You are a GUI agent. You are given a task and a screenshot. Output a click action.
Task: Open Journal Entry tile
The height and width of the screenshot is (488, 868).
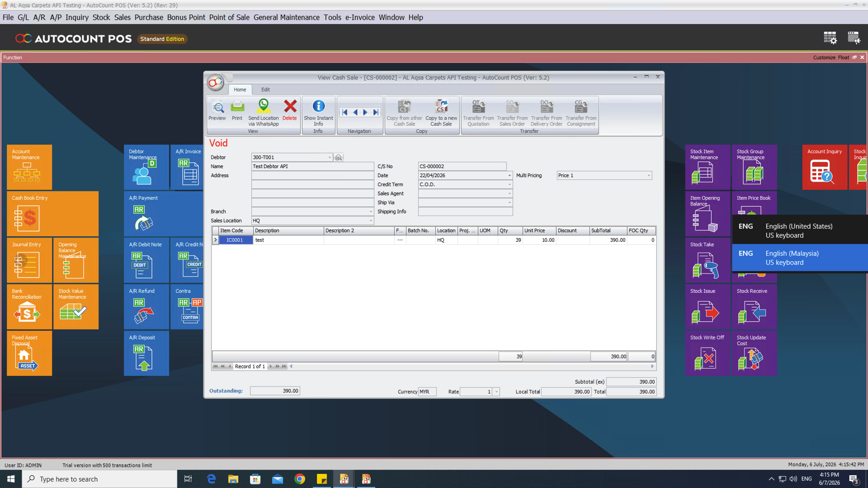(x=29, y=260)
